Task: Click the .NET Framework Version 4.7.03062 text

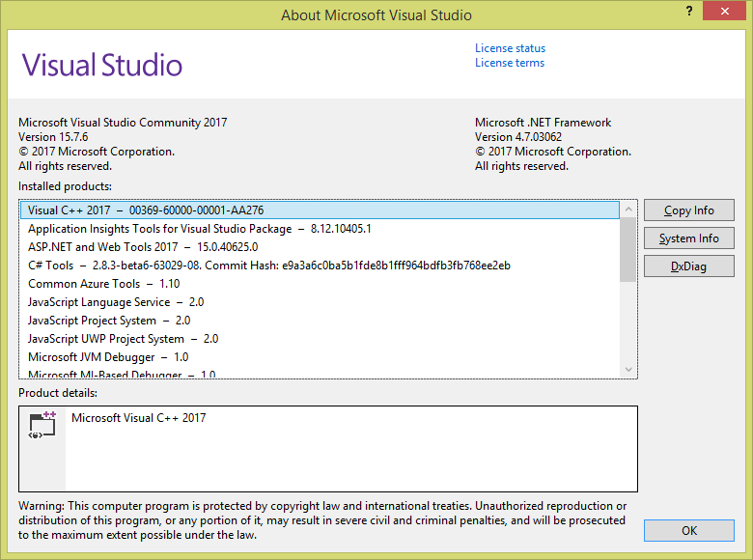Action: [518, 137]
